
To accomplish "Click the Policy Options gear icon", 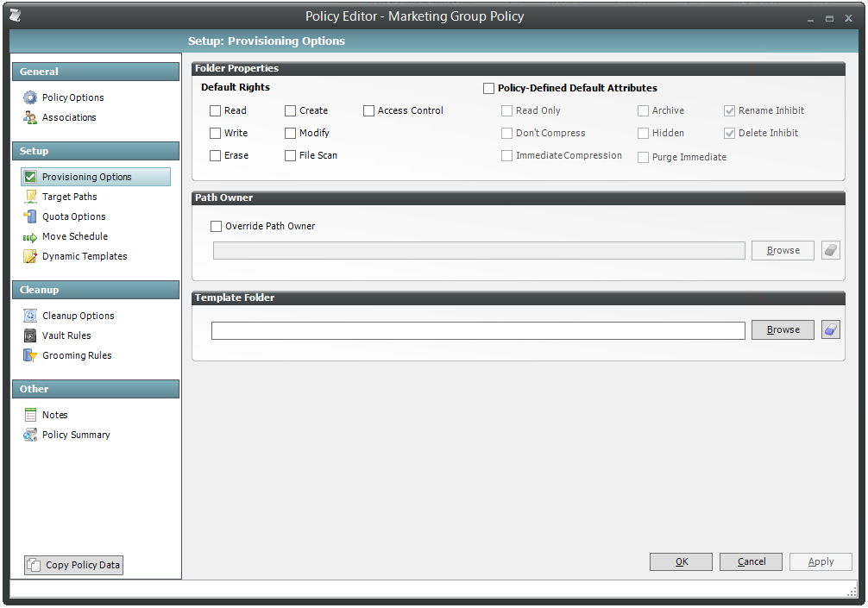I will click(30, 97).
